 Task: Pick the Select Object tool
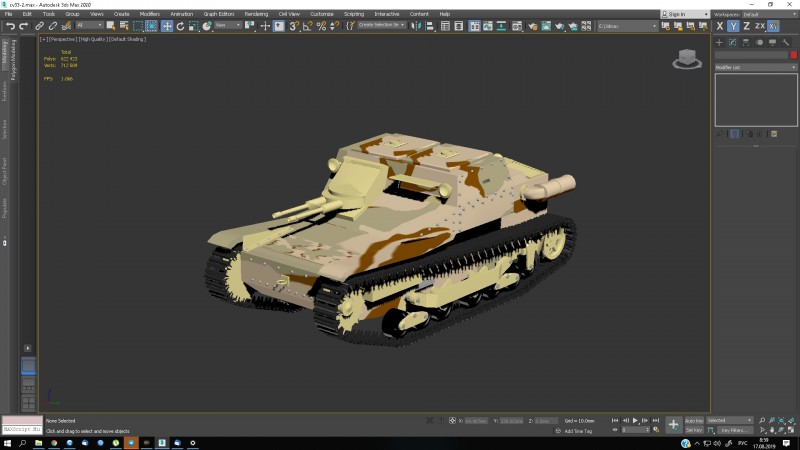(111, 26)
